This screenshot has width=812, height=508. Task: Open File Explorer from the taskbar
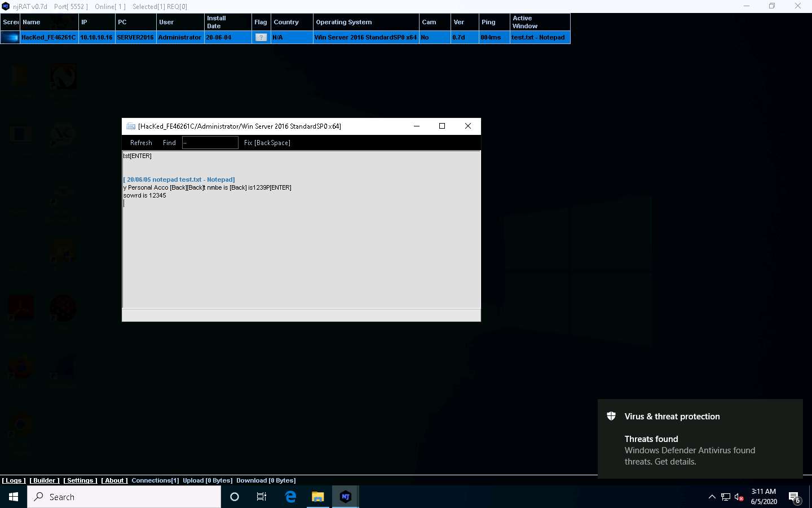tap(318, 497)
